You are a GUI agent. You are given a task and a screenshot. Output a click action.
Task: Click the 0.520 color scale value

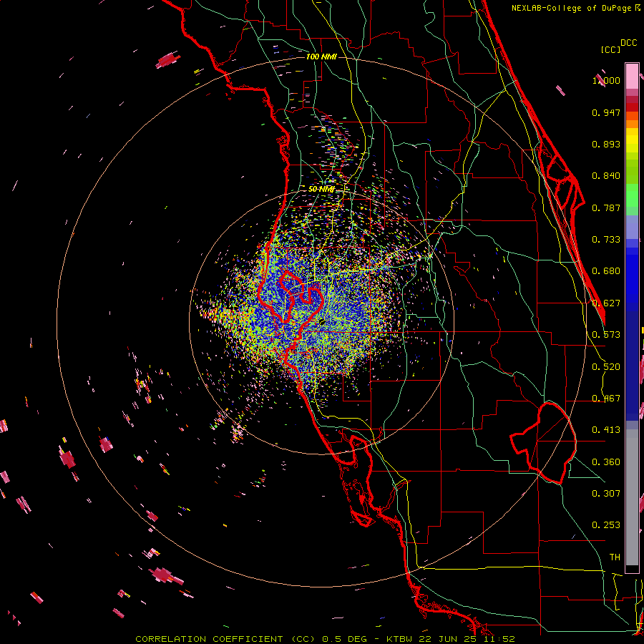[x=606, y=367]
